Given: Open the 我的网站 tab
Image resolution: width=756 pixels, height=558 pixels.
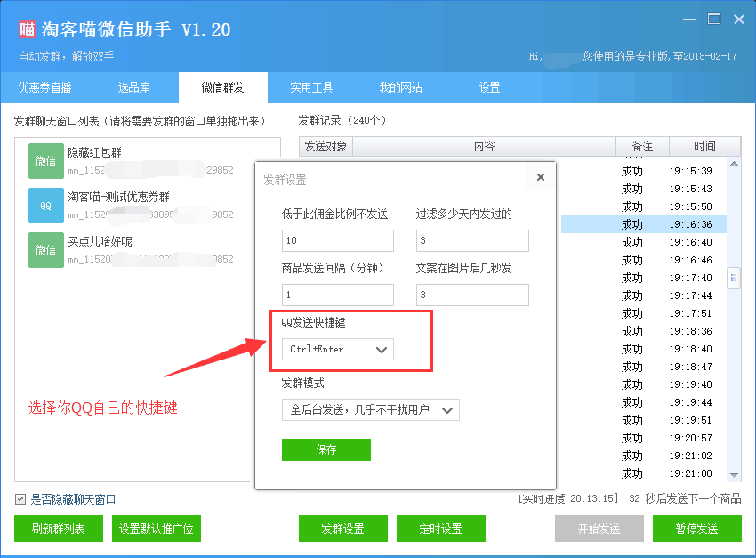Looking at the screenshot, I should tap(400, 88).
